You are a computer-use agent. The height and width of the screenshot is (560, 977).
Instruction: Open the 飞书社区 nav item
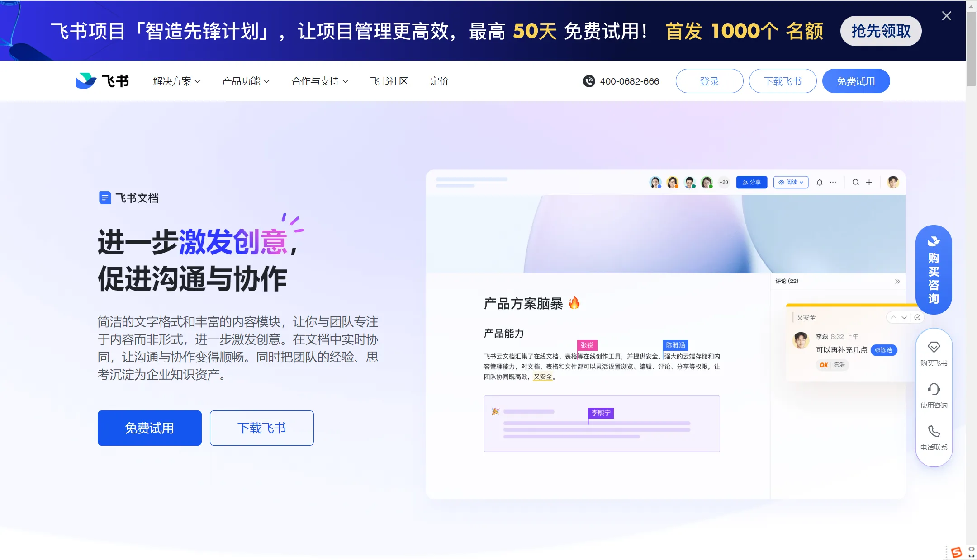pyautogui.click(x=389, y=81)
